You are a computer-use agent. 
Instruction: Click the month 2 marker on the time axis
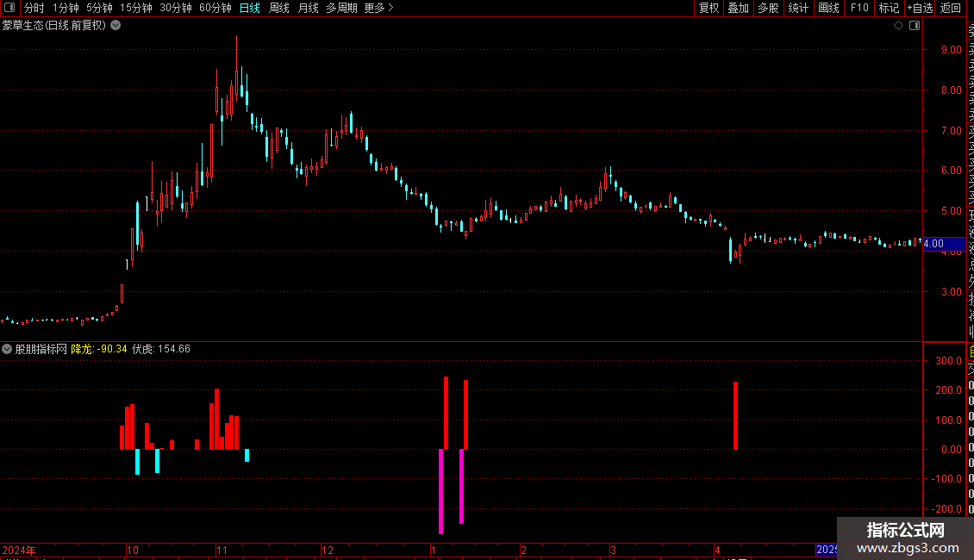coord(524,550)
